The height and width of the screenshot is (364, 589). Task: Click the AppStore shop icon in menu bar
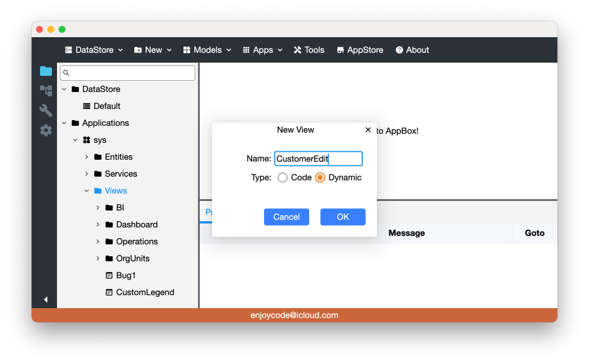point(340,50)
